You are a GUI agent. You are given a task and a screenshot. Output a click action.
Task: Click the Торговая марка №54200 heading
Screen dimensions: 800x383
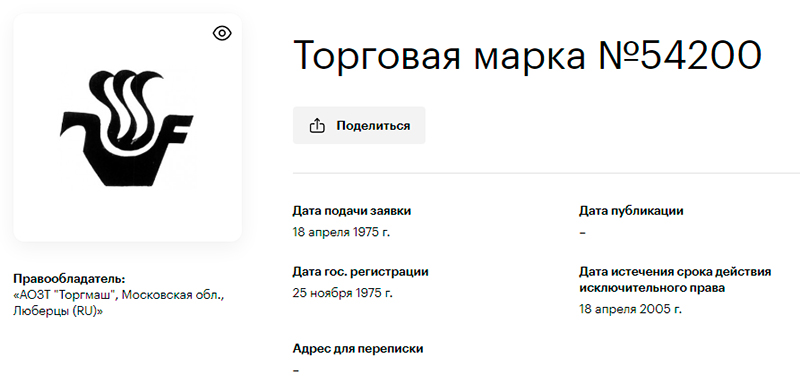[528, 55]
